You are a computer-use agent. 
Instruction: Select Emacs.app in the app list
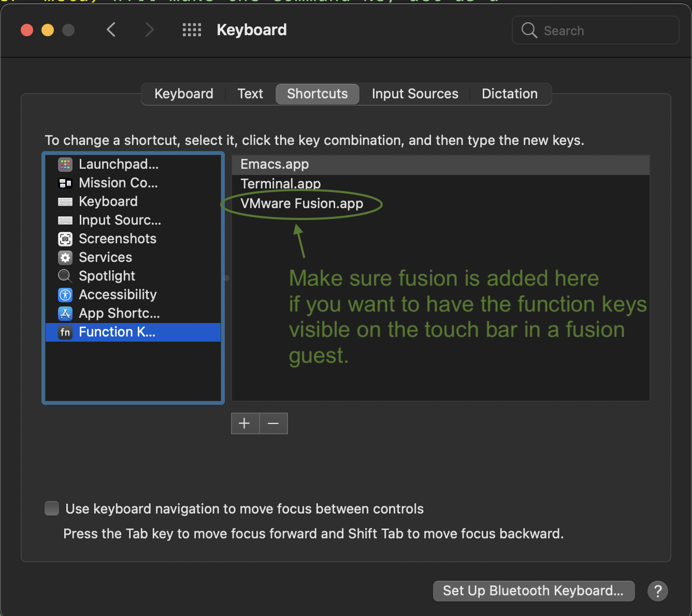pyautogui.click(x=441, y=165)
